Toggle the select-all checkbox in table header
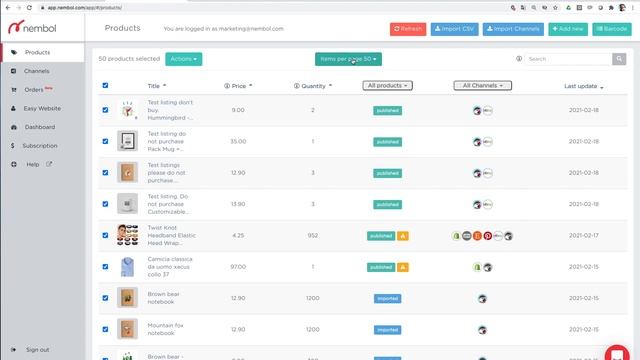 [x=105, y=85]
